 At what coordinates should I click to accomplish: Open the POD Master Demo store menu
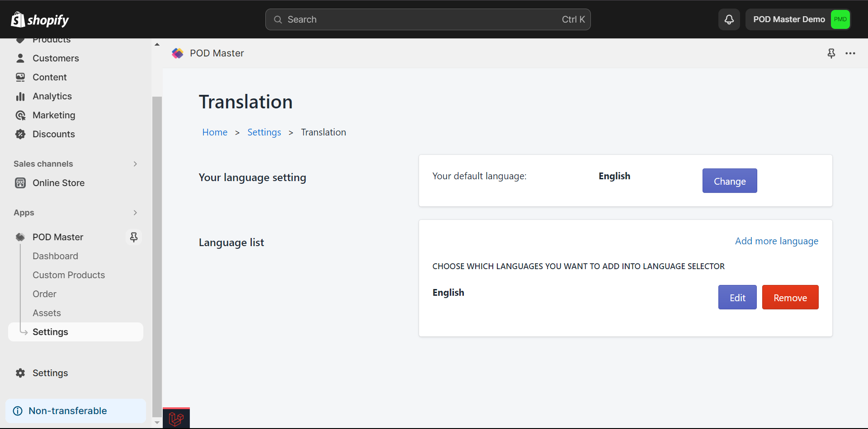(x=798, y=19)
